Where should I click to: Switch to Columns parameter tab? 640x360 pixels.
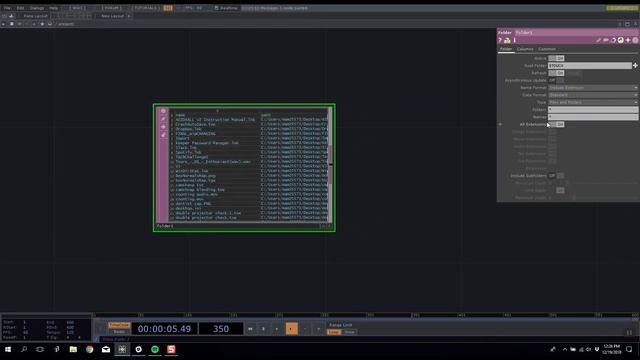(525, 49)
